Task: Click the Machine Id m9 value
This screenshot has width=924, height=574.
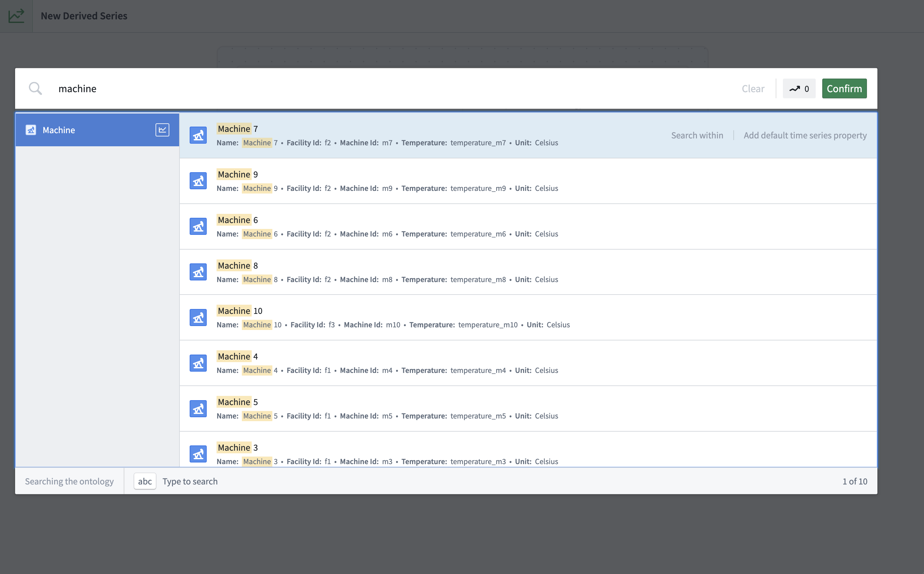Action: coord(387,188)
